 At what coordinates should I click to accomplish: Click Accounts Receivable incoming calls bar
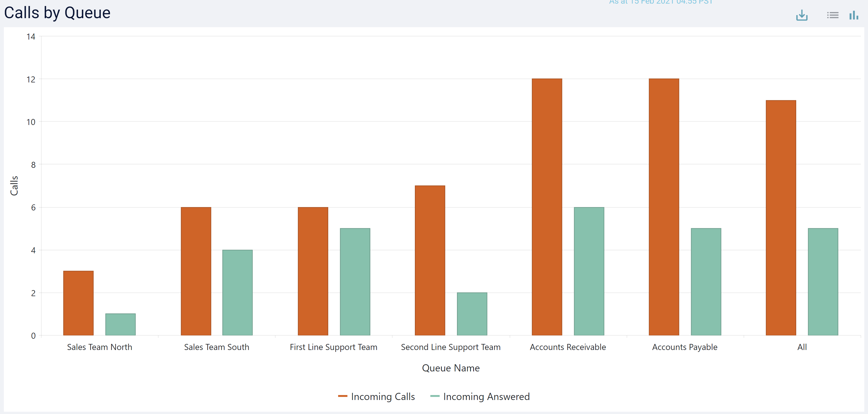547,207
